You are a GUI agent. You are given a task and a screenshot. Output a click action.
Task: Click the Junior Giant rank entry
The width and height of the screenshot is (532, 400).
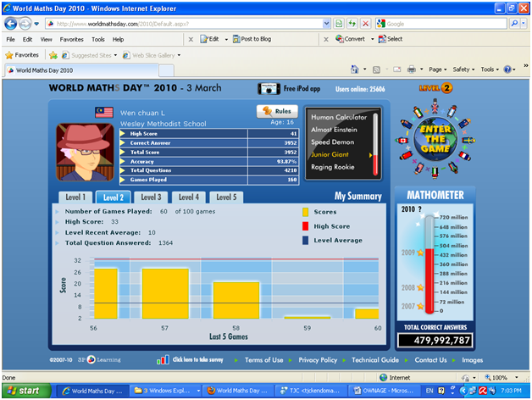[330, 154]
